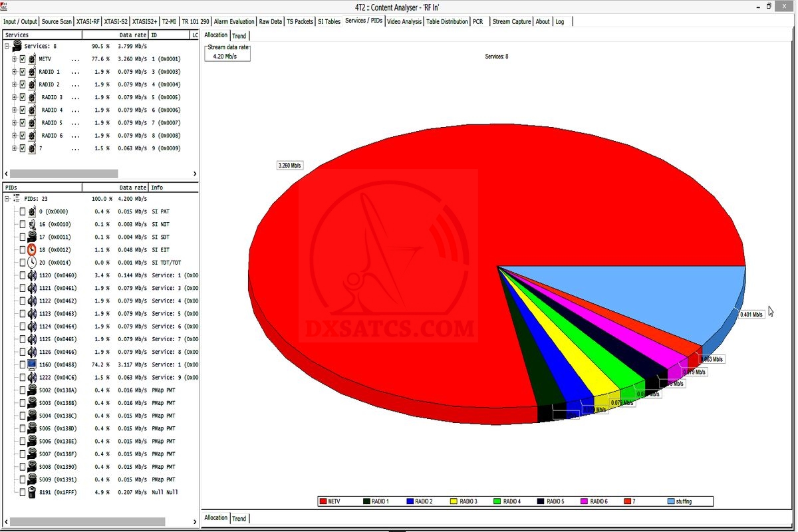The image size is (798, 532).
Task: Expand the RADIO 1 tree node
Action: click(15, 72)
